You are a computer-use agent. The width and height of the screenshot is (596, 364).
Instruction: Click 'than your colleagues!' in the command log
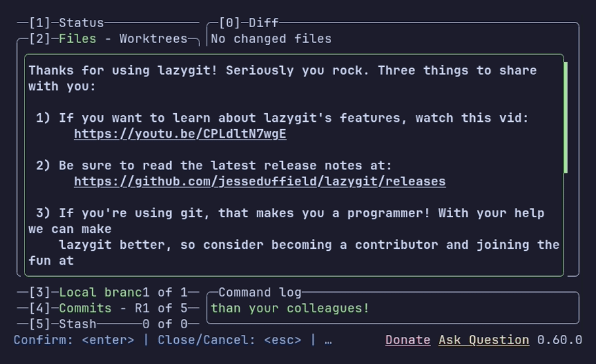(x=290, y=308)
